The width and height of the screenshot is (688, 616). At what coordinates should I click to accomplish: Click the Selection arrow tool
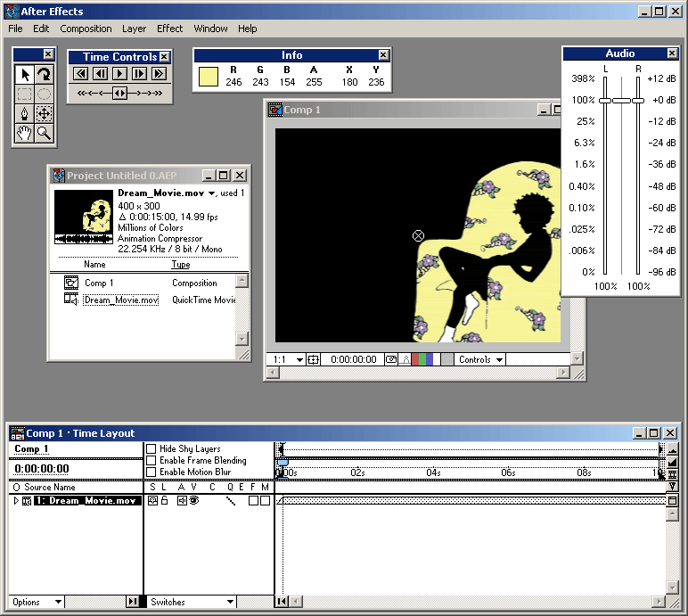(24, 74)
